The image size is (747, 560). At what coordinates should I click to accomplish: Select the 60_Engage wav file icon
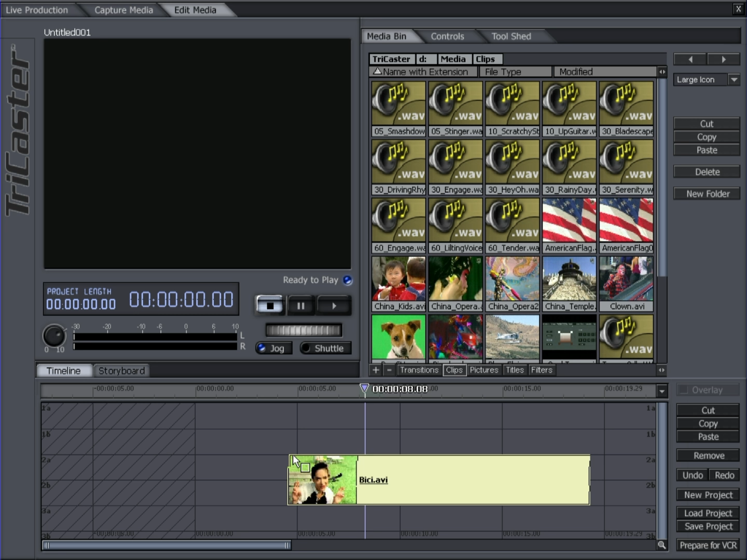pyautogui.click(x=398, y=226)
